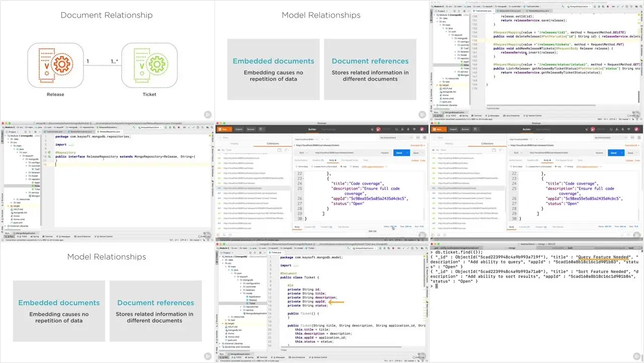Select raw radio in Postman with 200 OK tooltip
This screenshot has height=363, width=644.
(342, 166)
